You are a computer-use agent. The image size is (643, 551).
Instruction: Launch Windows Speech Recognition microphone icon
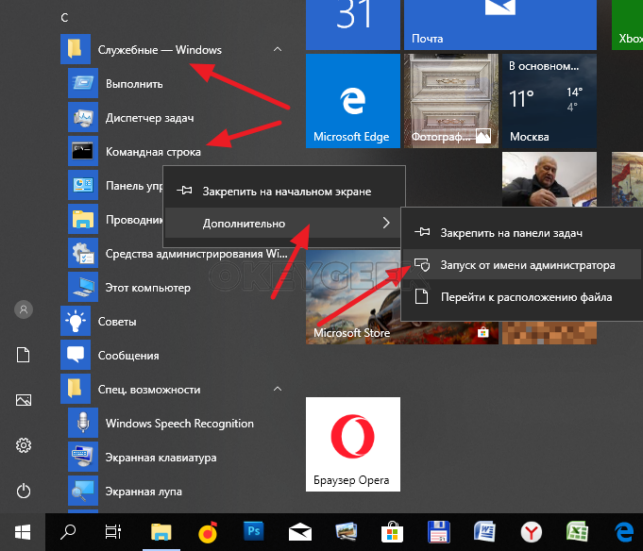[83, 423]
